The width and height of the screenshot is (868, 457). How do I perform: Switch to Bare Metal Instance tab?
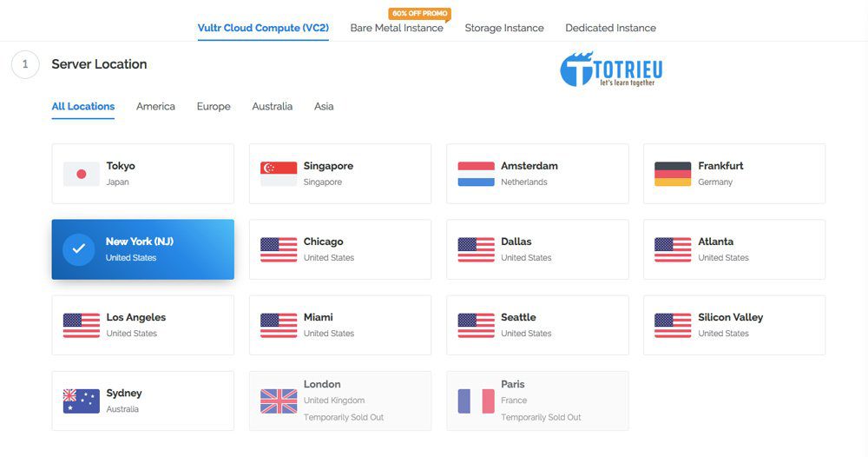coord(397,28)
